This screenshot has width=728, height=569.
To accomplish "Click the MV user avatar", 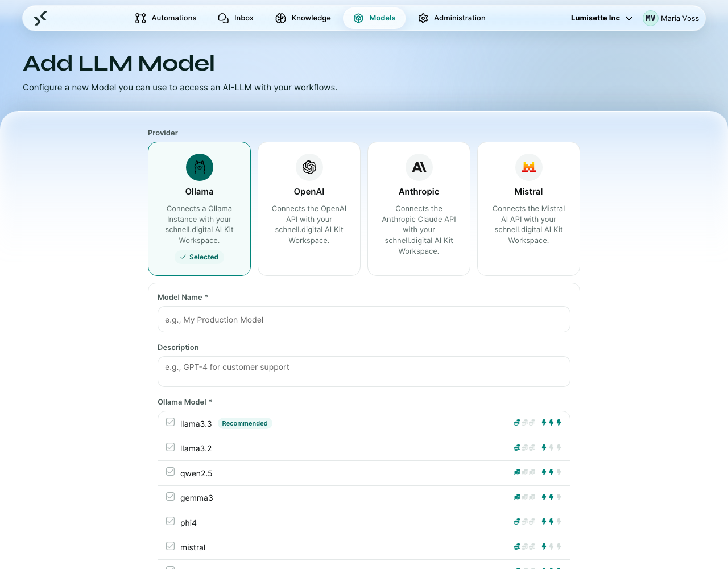I will pyautogui.click(x=651, y=18).
